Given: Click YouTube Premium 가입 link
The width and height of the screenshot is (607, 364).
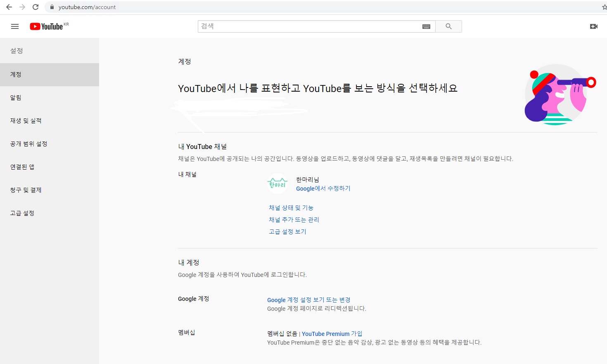Looking at the screenshot, I should click(332, 334).
